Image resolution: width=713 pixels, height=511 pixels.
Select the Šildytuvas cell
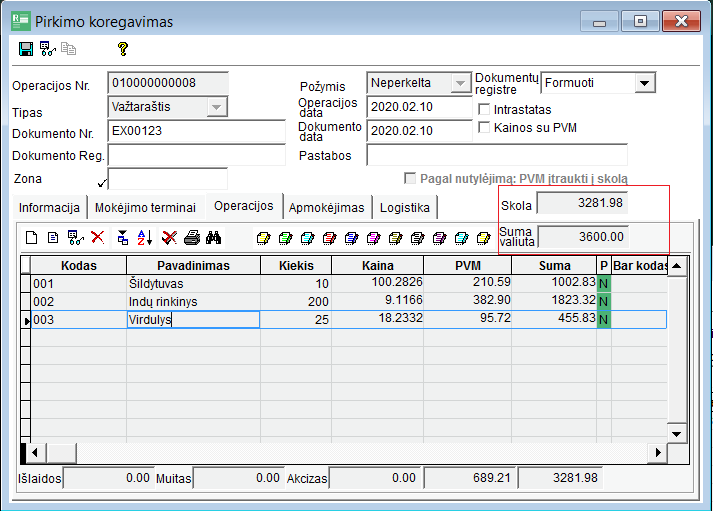point(193,284)
